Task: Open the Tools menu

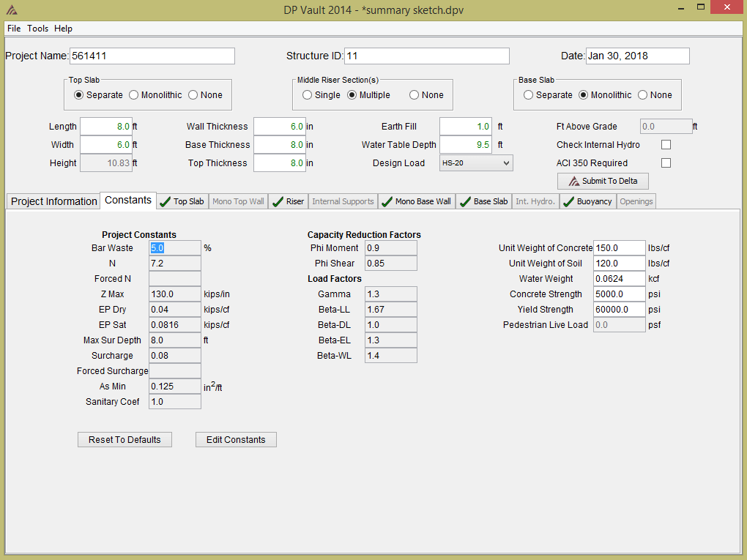Action: click(x=38, y=29)
